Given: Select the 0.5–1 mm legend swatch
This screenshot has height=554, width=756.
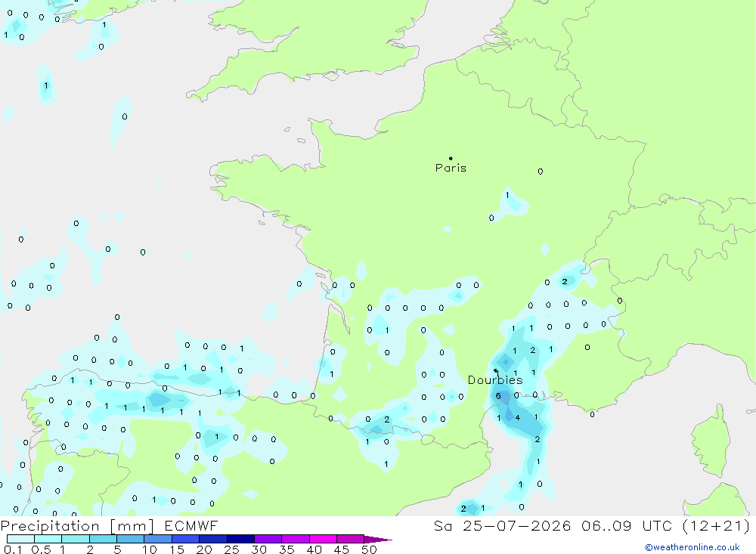Looking at the screenshot, I should click(x=48, y=539).
